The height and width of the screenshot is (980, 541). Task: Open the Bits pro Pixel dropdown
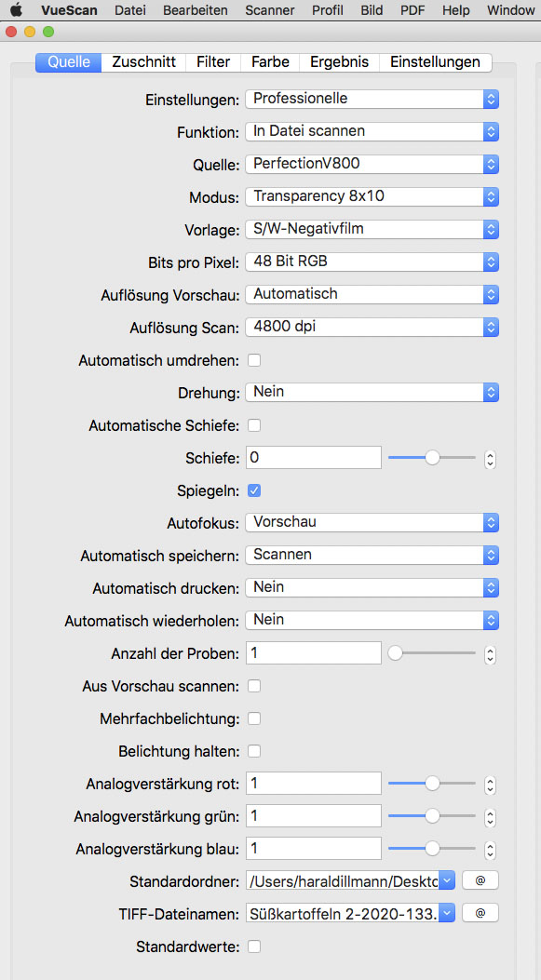[372, 262]
